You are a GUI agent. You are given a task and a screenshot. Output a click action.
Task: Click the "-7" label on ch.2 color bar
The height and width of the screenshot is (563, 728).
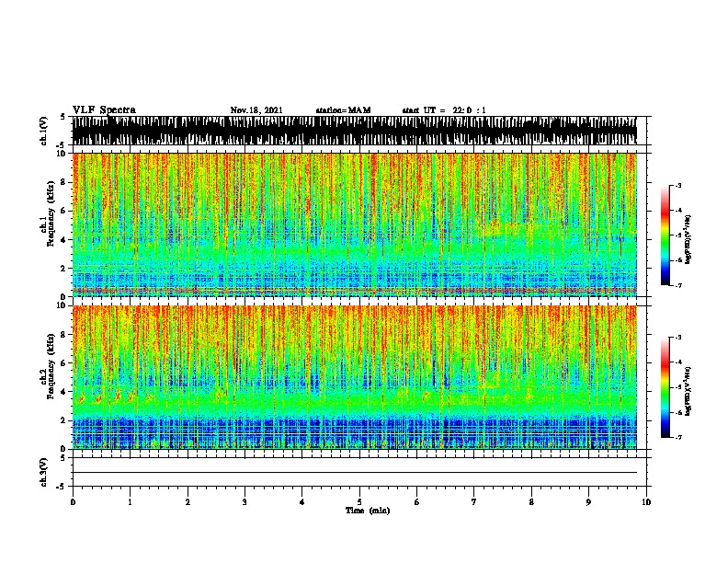tap(678, 437)
